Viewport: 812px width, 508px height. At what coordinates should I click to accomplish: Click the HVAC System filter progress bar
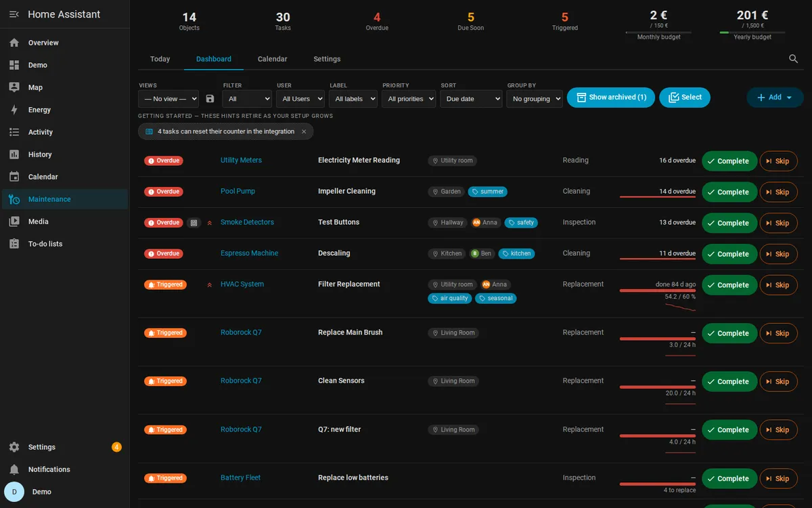tap(658, 291)
